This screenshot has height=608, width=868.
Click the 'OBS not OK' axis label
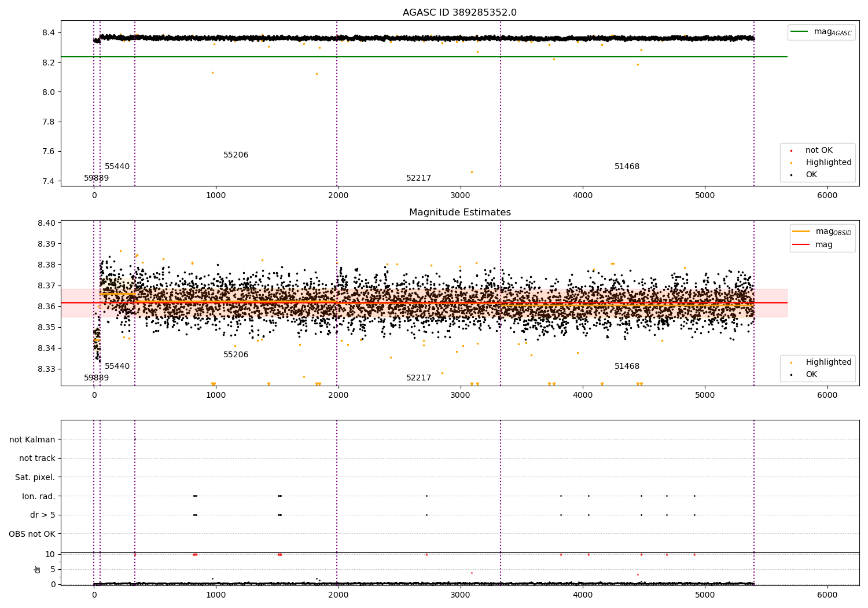(32, 534)
